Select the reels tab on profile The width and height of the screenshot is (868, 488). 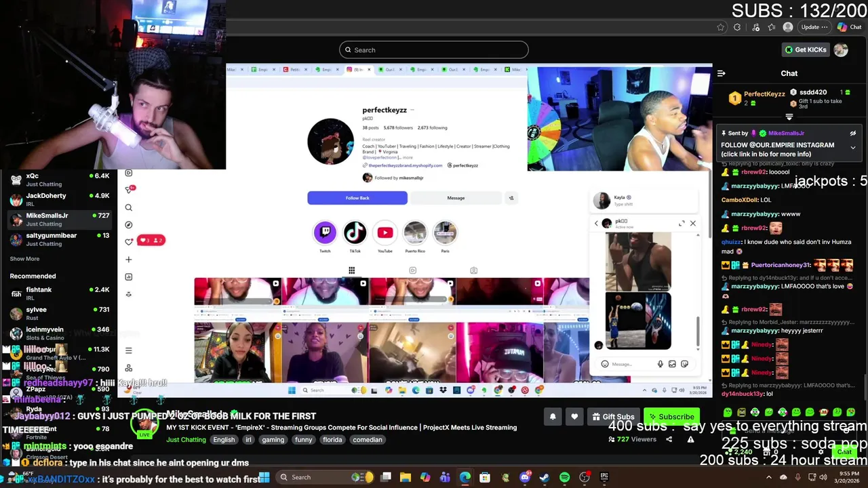(412, 270)
